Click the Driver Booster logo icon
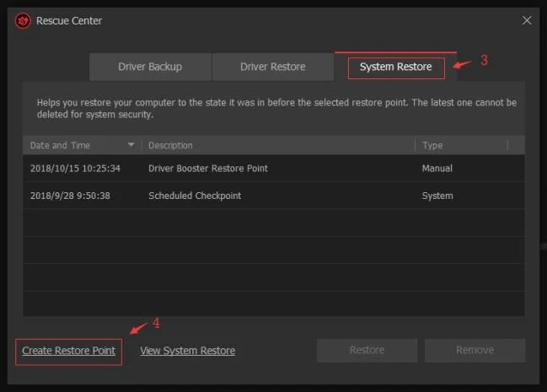547x392 pixels. pyautogui.click(x=23, y=21)
